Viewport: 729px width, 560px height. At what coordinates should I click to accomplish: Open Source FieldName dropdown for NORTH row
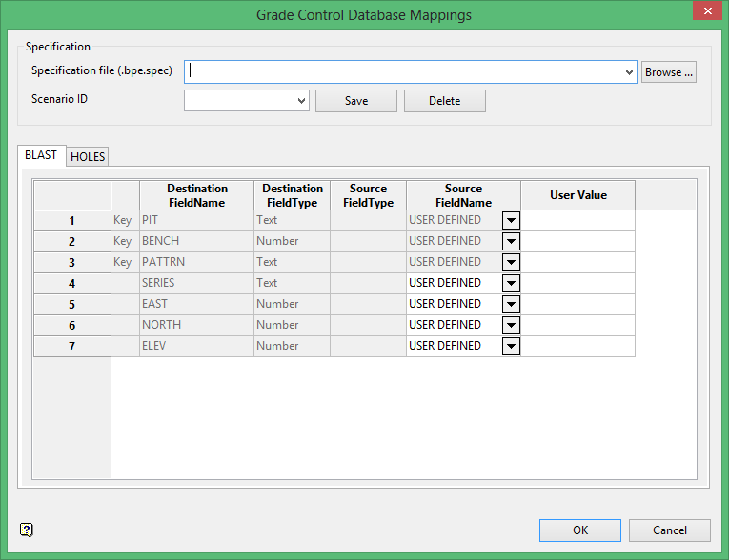[511, 325]
